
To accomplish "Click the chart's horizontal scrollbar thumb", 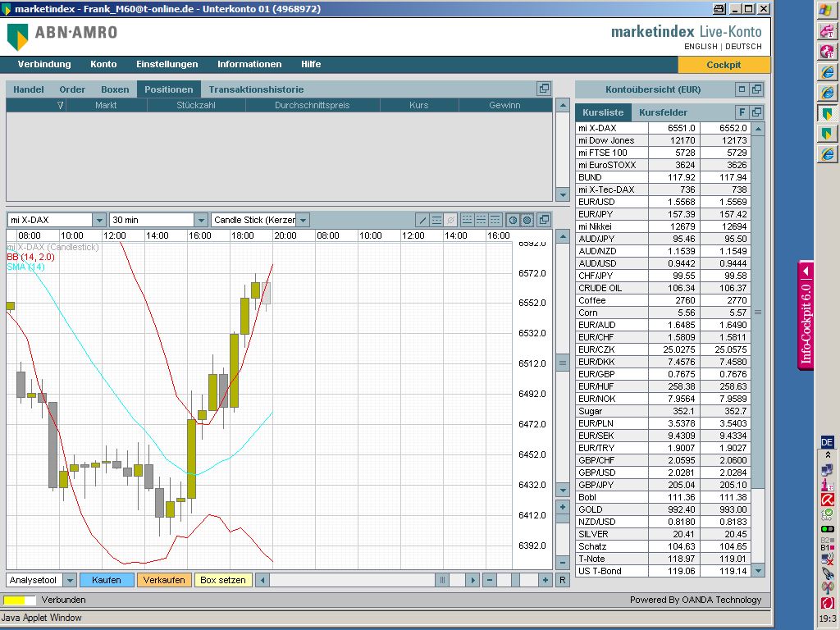I will pyautogui.click(x=442, y=580).
